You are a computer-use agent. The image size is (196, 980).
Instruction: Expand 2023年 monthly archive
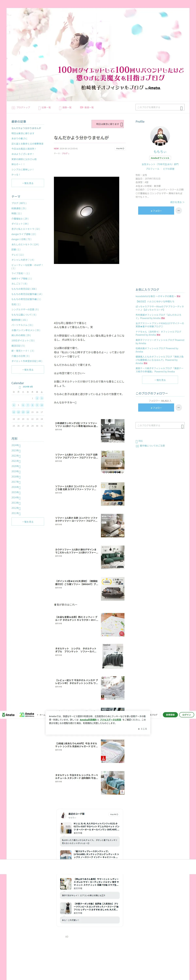(16, 450)
